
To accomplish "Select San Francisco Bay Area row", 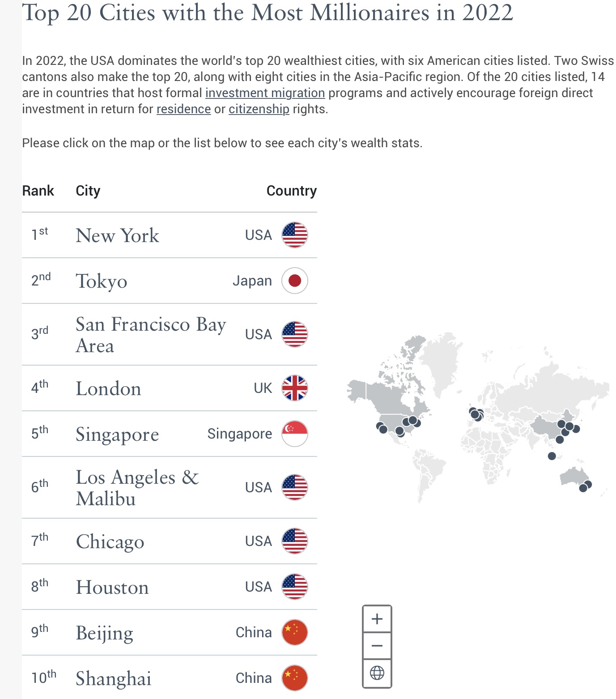I will (x=150, y=335).
